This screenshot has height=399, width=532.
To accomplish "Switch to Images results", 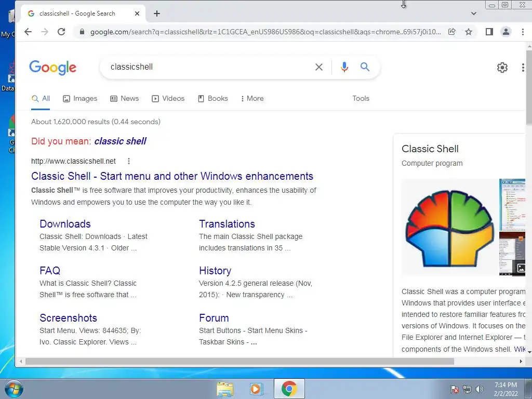I will pyautogui.click(x=80, y=99).
